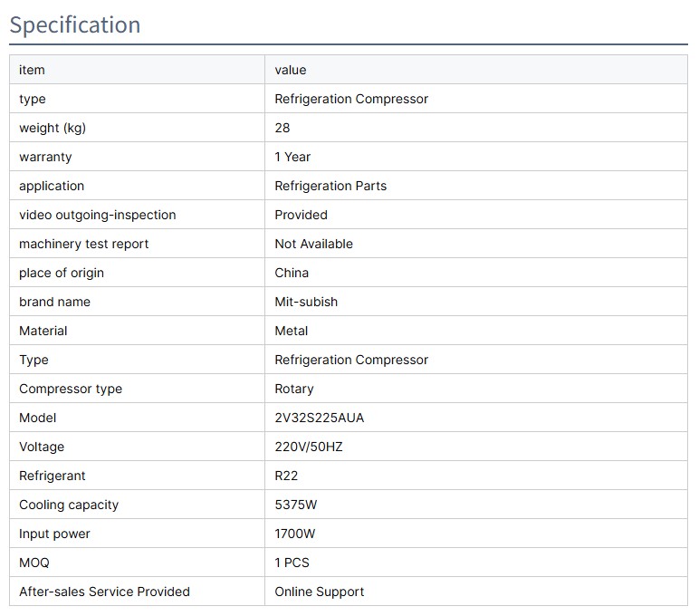Click the "item" column header
This screenshot has height=616, width=699.
32,70
